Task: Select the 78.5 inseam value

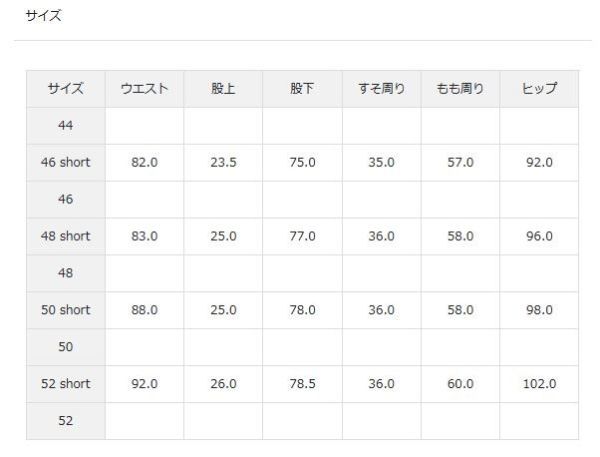Action: [302, 384]
